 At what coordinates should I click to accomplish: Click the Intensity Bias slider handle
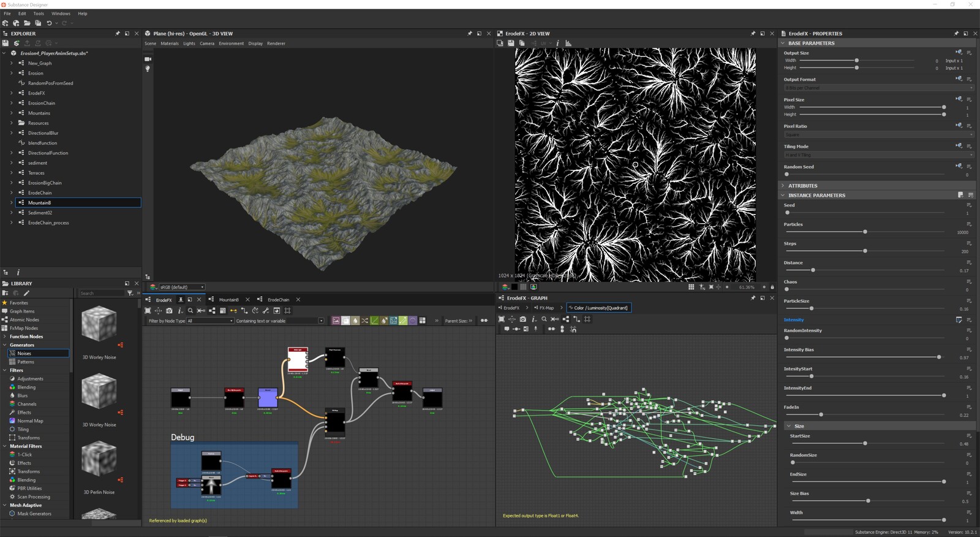coord(939,357)
